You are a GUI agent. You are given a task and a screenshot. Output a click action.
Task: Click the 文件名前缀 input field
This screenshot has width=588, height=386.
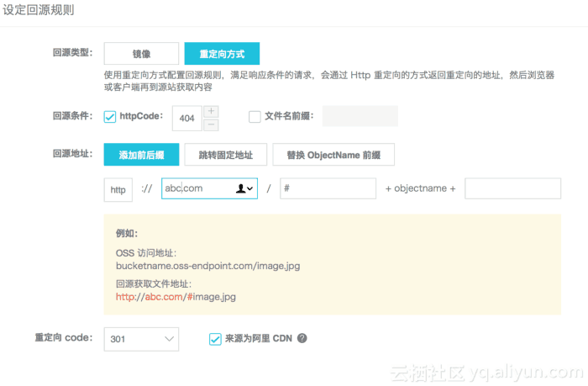[x=360, y=116]
